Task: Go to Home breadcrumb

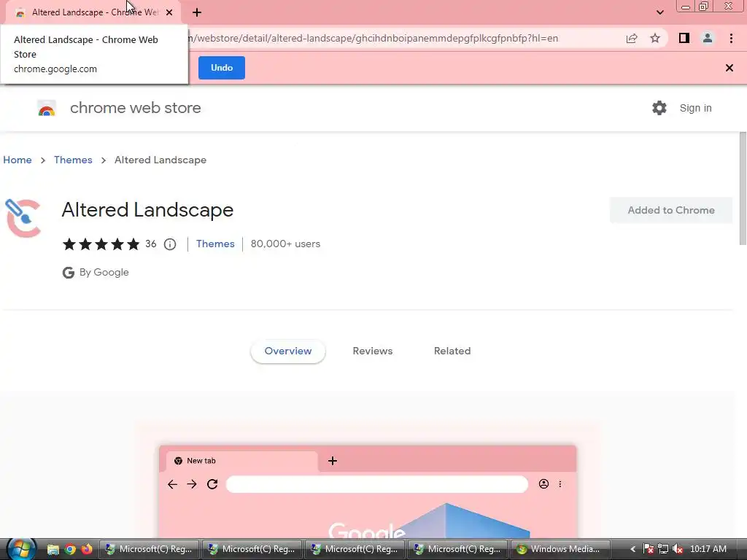Action: (x=18, y=160)
